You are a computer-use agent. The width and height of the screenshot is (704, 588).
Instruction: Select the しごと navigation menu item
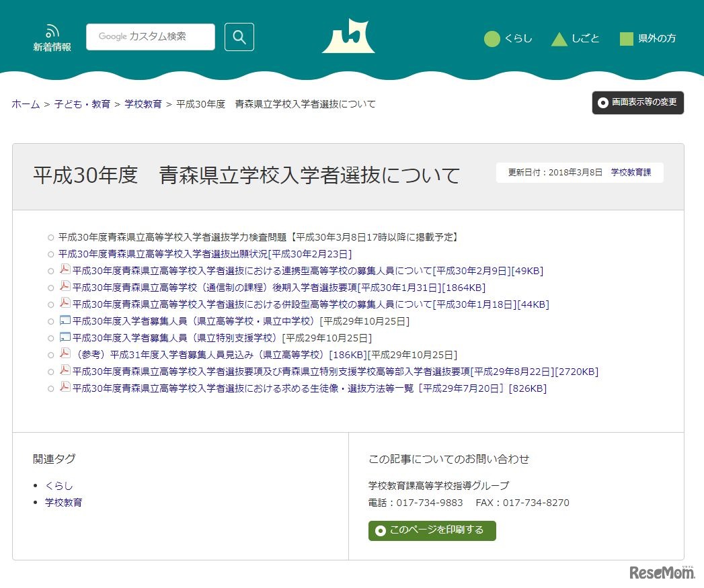click(x=586, y=39)
